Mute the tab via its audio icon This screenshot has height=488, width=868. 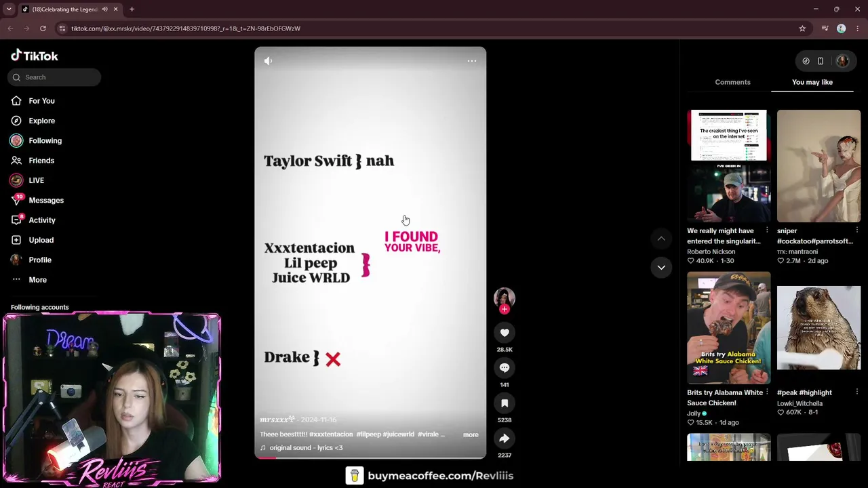pos(104,9)
